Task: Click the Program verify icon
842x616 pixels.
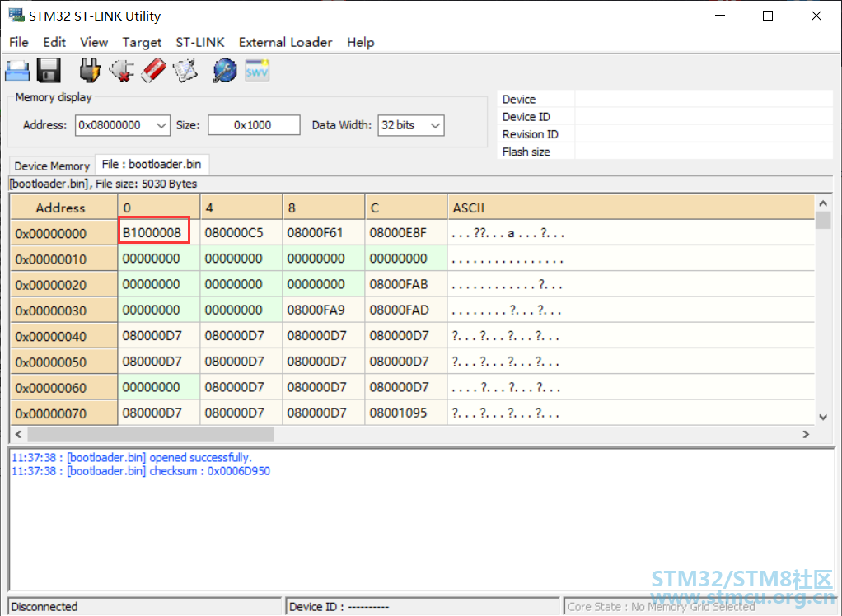Action: click(x=185, y=70)
